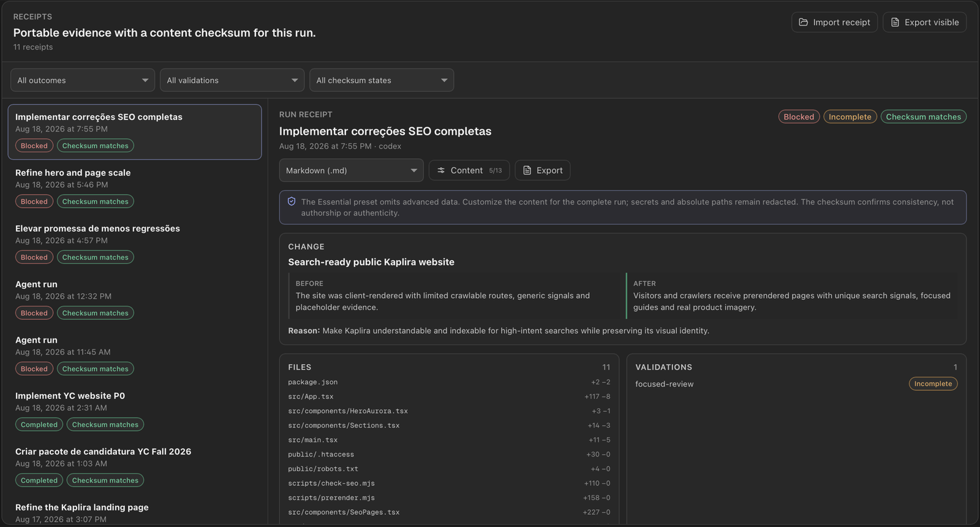The width and height of the screenshot is (980, 527).
Task: Click the FILES count '11'
Action: tap(606, 367)
